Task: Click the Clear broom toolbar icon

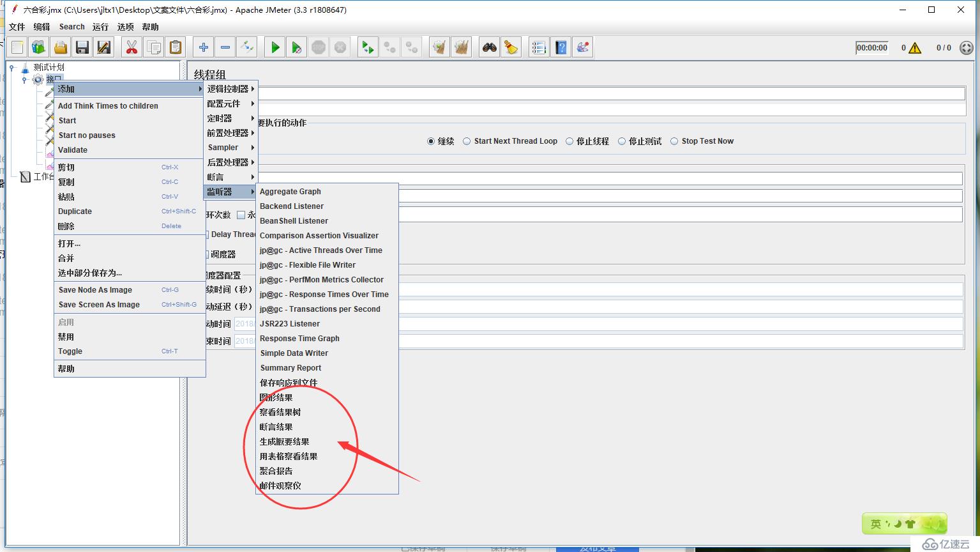Action: 439,47
